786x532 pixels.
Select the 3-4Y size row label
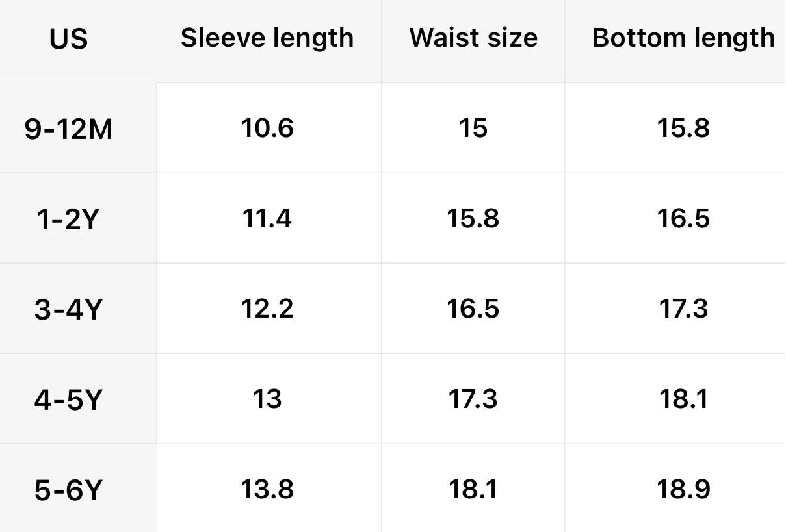68,310
